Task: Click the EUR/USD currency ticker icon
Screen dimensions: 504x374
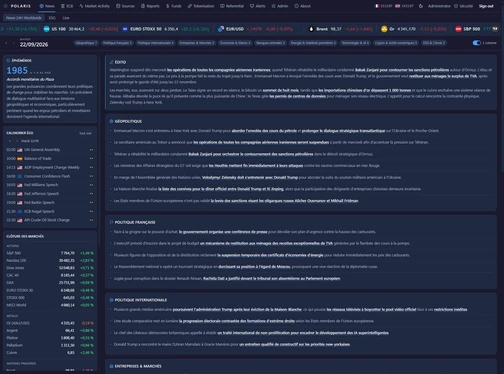Action: (x=221, y=29)
